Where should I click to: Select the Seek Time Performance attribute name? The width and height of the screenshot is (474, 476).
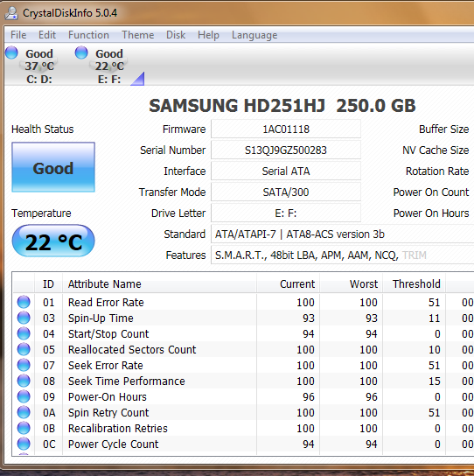tap(127, 381)
